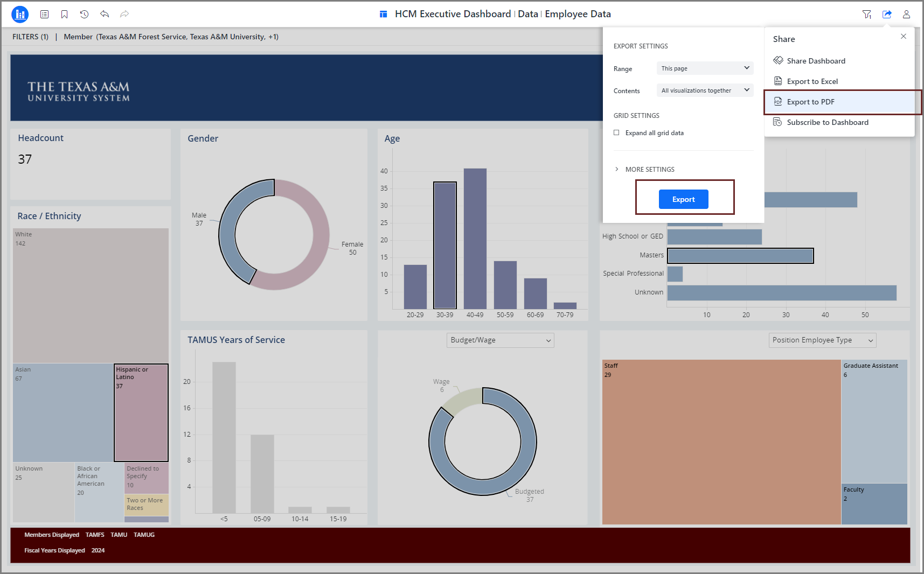This screenshot has height=574, width=924.
Task: Click the blue library home logo
Action: [x=20, y=15]
